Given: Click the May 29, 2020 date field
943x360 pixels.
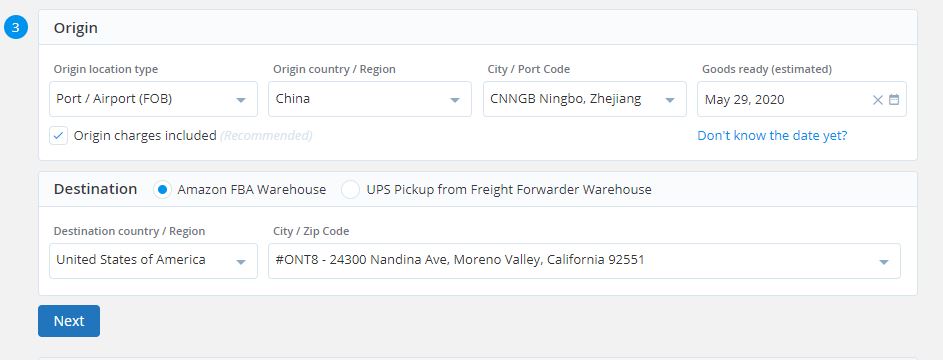Looking at the screenshot, I should click(x=802, y=99).
